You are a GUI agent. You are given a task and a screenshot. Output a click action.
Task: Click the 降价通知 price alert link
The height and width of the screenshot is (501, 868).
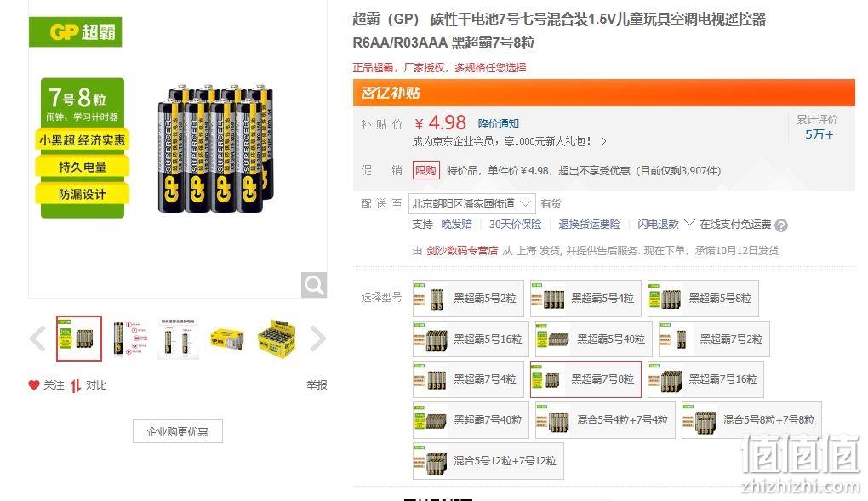(498, 123)
